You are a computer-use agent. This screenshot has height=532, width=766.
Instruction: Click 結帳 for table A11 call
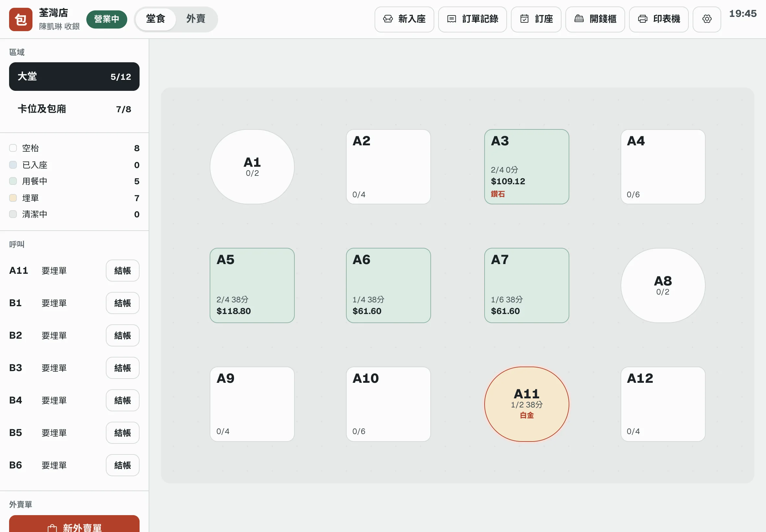tap(122, 270)
